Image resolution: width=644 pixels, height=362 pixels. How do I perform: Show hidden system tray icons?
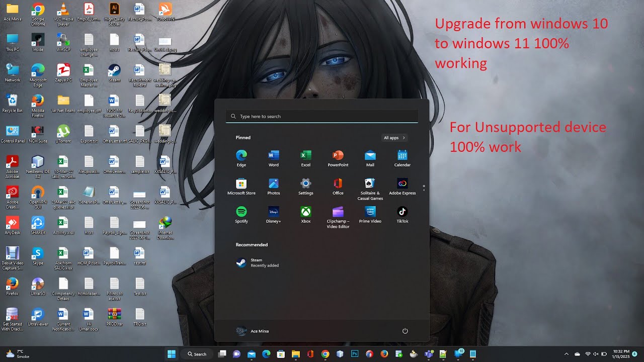pos(567,354)
